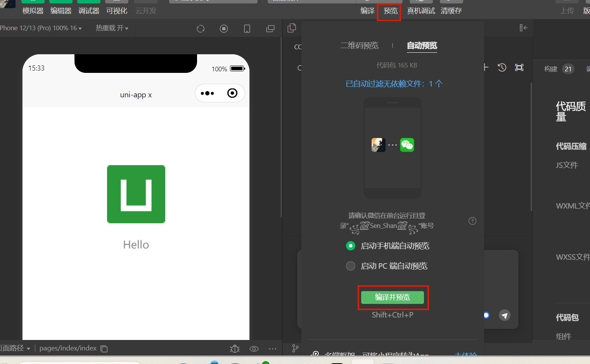Image resolution: width=590 pixels, height=364 pixels.
Task: Click the collapse sidebar arrow icon
Action: 524,28
